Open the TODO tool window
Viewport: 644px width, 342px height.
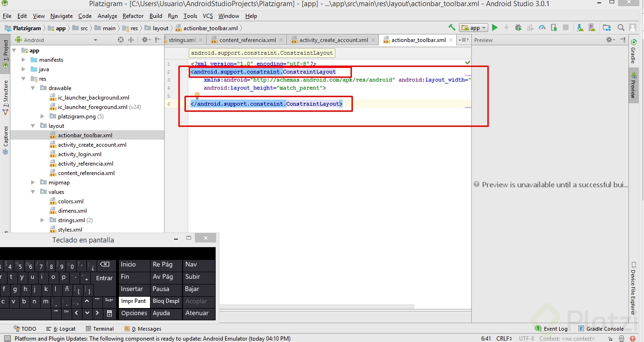coord(25,329)
